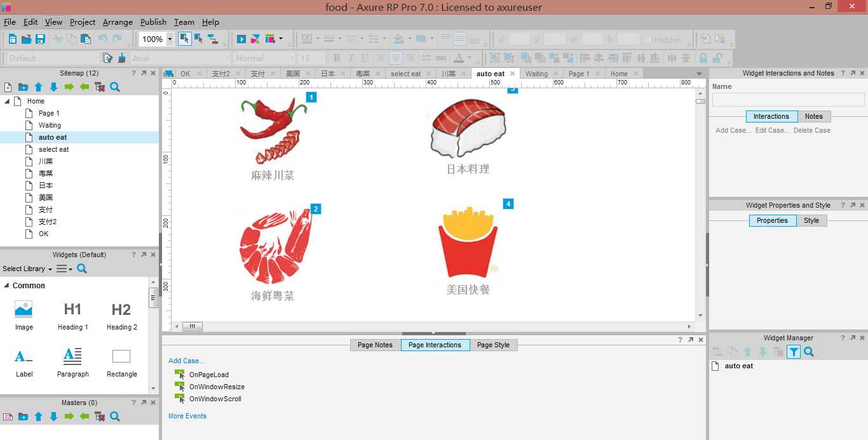Select the OnWindowScroll event
Screen dimensions: 868x440
215,399
